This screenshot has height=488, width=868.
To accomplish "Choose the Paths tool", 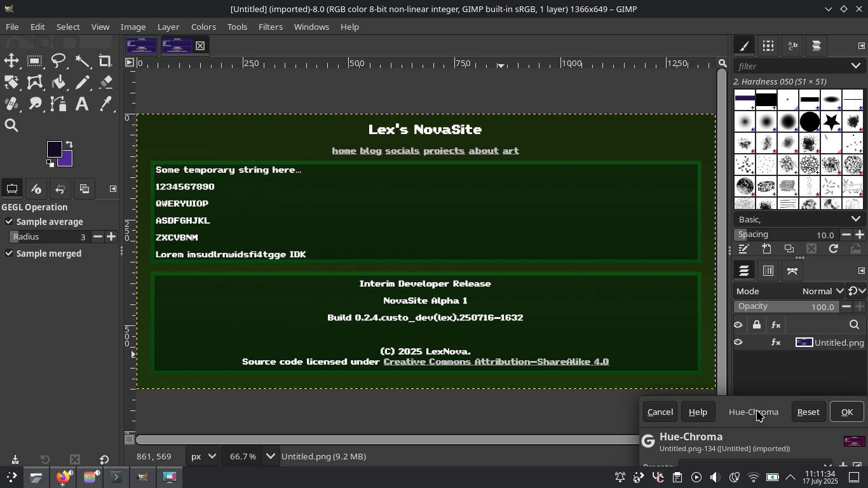I will click(x=58, y=104).
